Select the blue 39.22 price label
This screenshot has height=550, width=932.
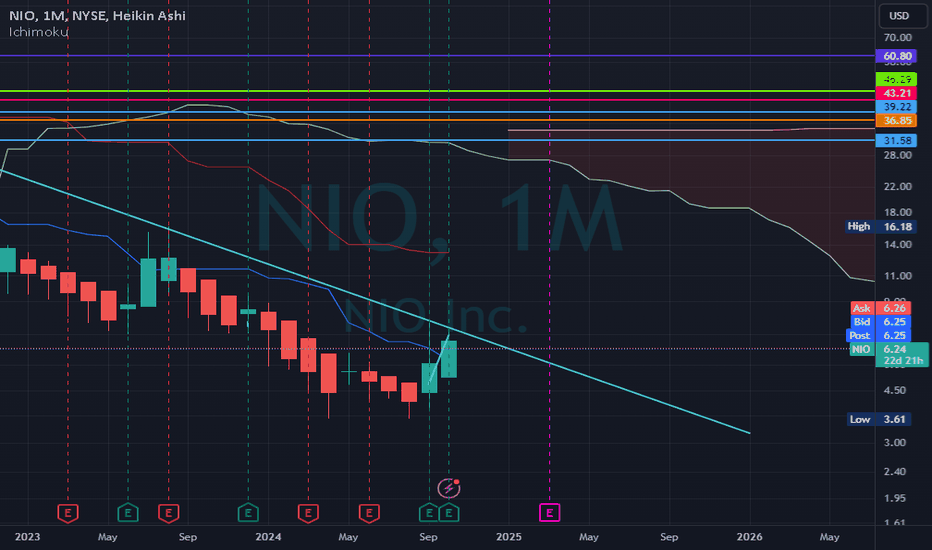pyautogui.click(x=896, y=107)
